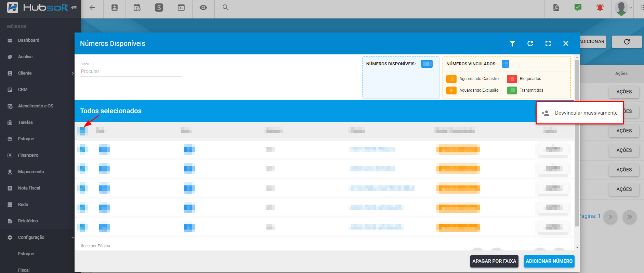
Task: Open the client contact card icon
Action: (115, 8)
